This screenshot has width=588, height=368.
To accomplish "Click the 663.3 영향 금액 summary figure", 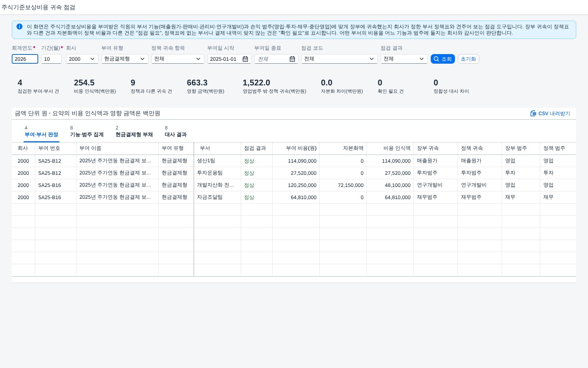I will (x=197, y=83).
